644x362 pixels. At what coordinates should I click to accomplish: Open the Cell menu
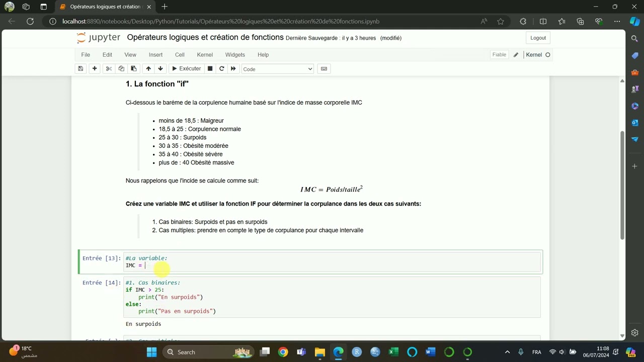click(x=180, y=55)
